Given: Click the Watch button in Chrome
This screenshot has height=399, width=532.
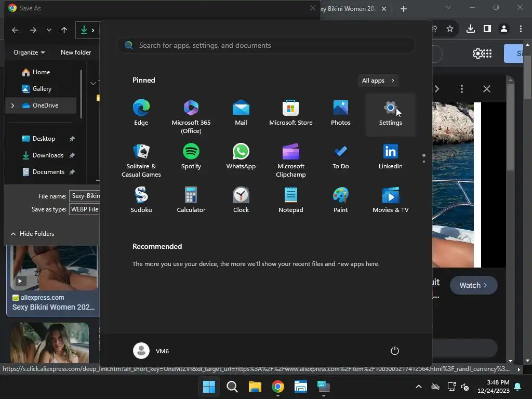Looking at the screenshot, I should click(x=474, y=285).
